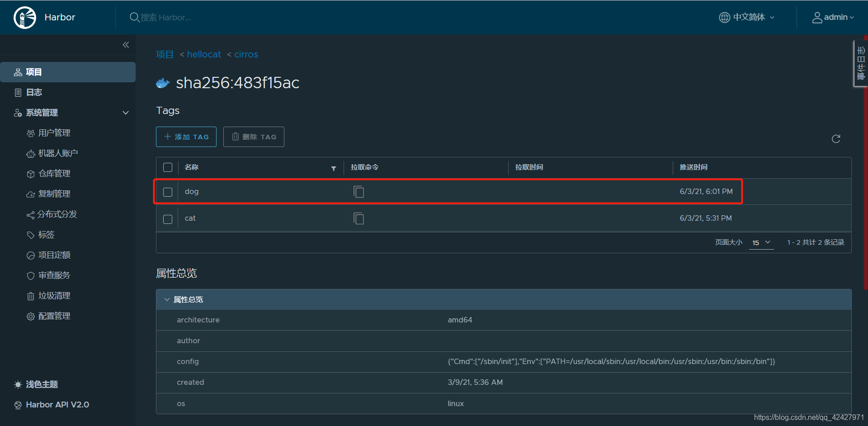Open the admin account dropdown arrow
This screenshot has width=868, height=426.
[x=852, y=18]
